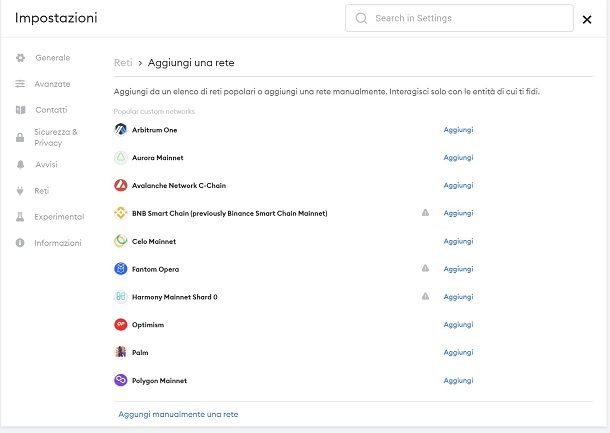Click the Fantom Opera network name
Image resolution: width=610 pixels, height=433 pixels.
coord(156,269)
